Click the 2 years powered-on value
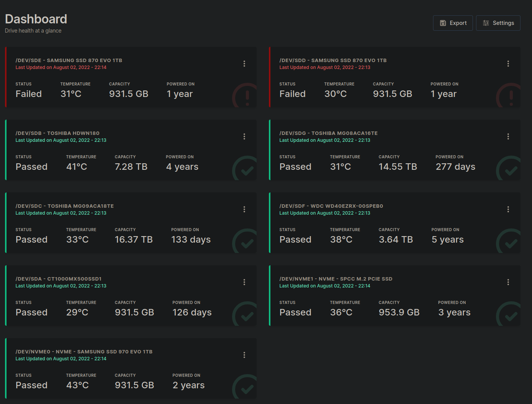The image size is (532, 404). coord(189,385)
